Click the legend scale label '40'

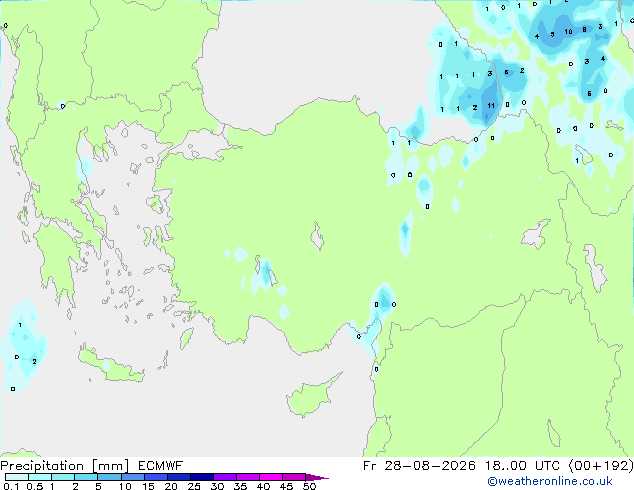[x=263, y=486]
